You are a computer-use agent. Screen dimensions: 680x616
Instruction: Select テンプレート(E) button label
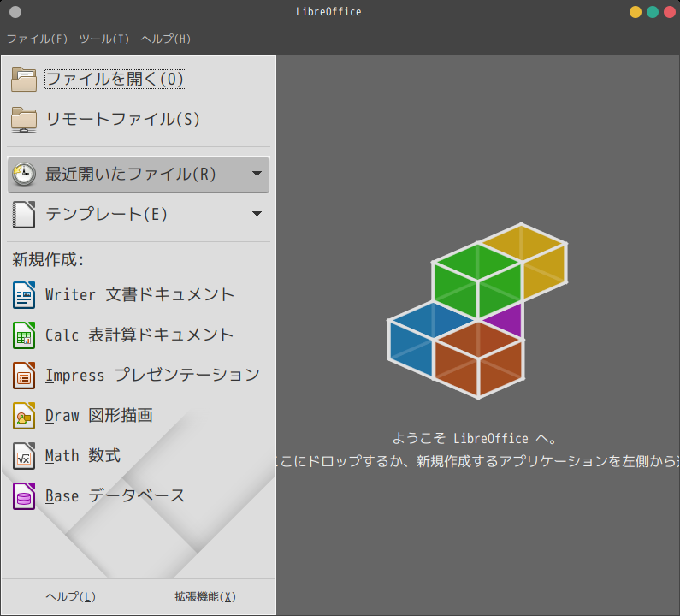tap(106, 214)
